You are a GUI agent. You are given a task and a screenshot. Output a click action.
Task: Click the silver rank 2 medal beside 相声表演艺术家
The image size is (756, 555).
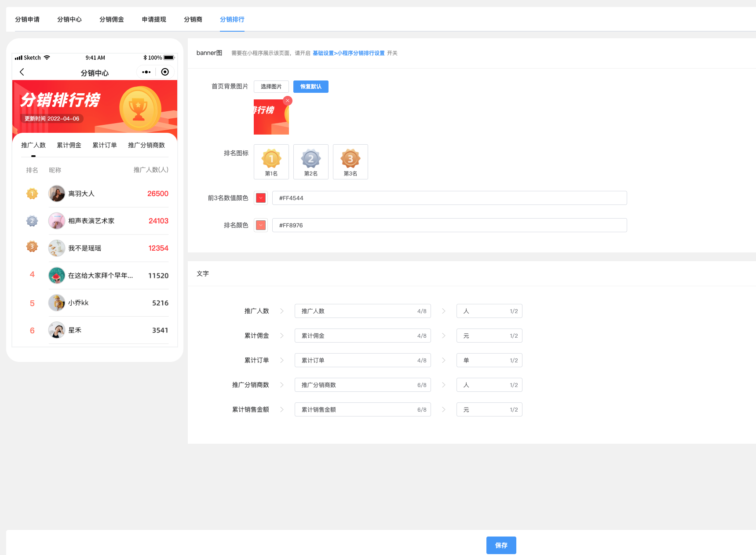click(x=32, y=221)
